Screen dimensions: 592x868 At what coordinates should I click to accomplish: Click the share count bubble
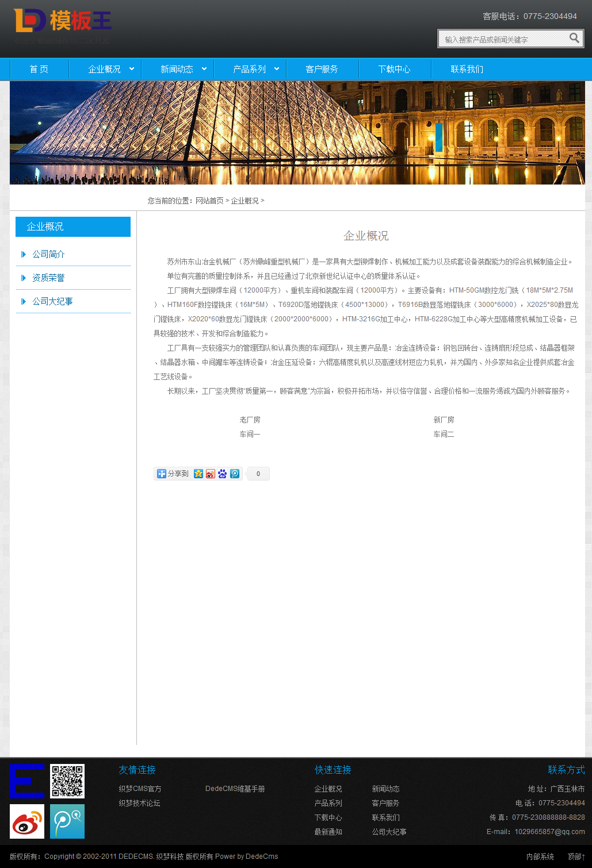coord(258,474)
